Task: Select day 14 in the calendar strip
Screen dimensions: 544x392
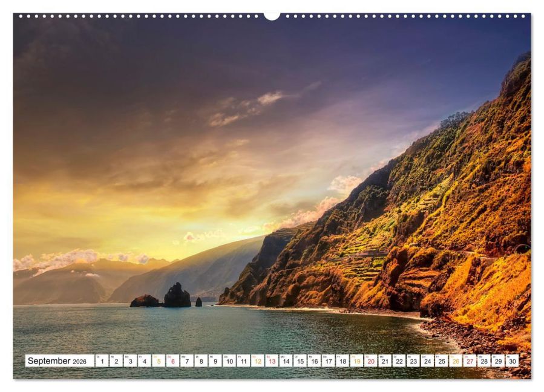Action: tap(286, 361)
